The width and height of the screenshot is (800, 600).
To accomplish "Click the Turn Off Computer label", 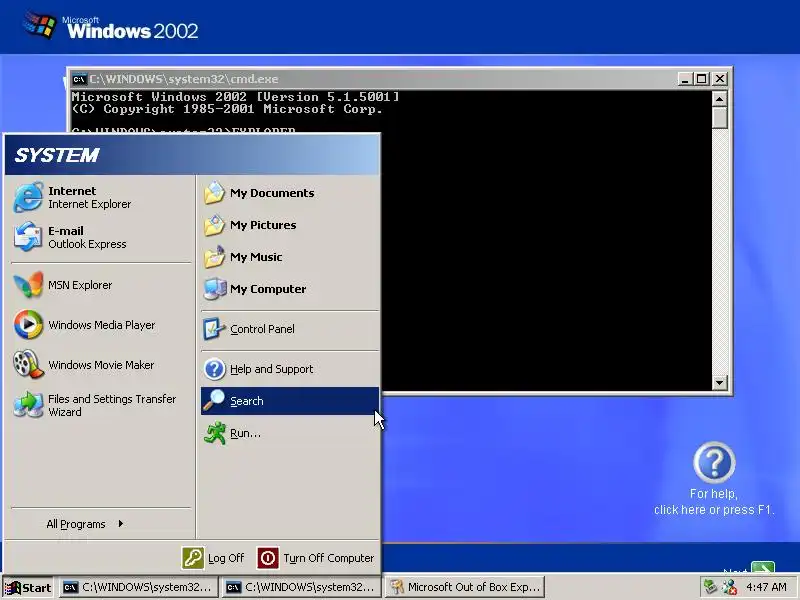I will point(329,558).
